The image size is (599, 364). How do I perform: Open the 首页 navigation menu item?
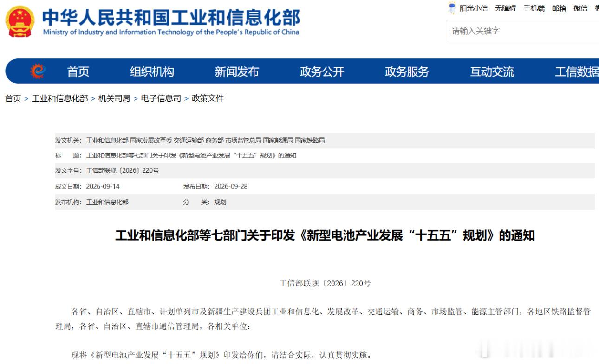click(78, 71)
